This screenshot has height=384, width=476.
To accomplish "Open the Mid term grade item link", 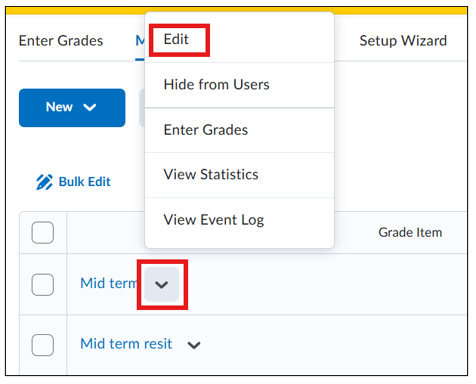I will tap(109, 283).
